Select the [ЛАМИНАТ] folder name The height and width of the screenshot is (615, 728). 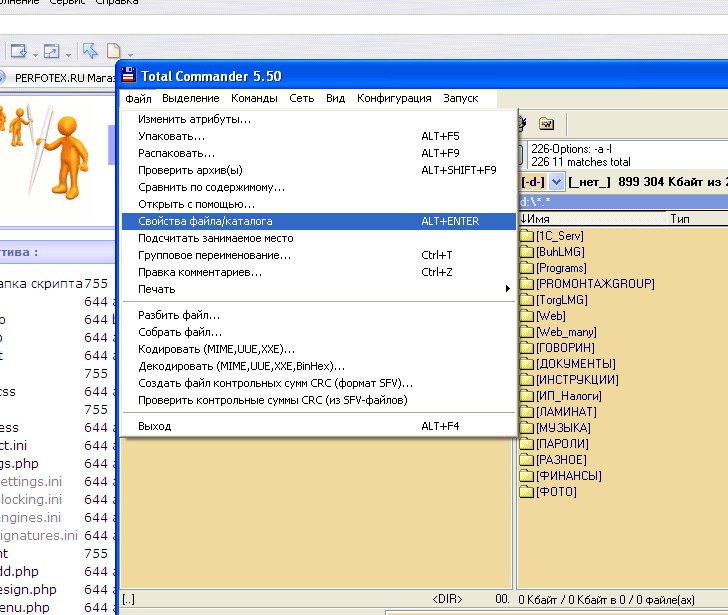(566, 412)
